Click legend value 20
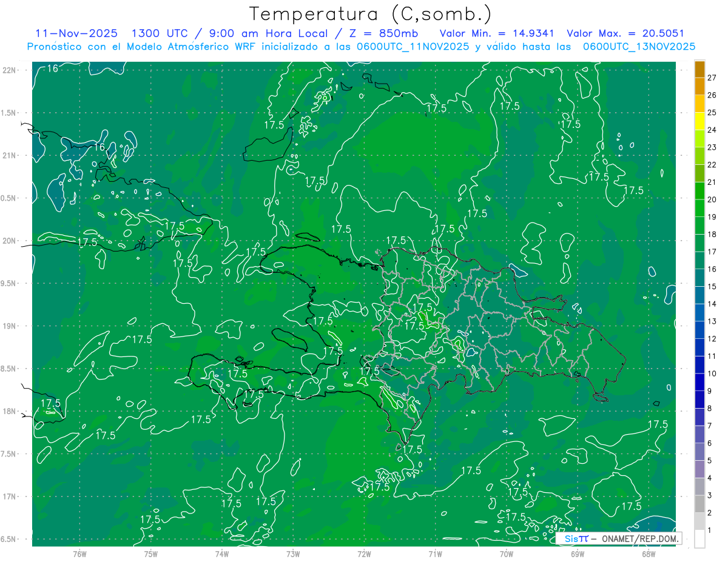Viewport: 728px width, 562px height. click(712, 199)
